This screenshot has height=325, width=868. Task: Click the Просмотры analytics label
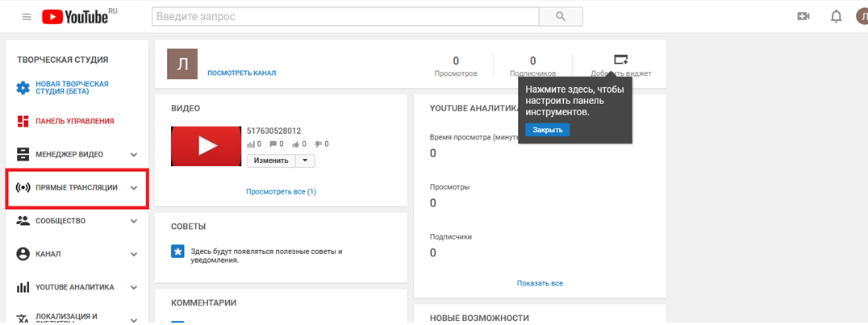click(x=450, y=187)
